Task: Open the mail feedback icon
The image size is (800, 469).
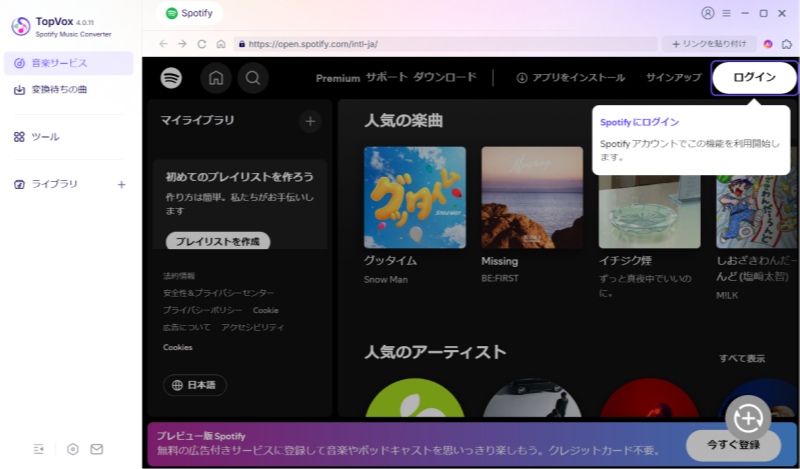Action: coord(96,449)
